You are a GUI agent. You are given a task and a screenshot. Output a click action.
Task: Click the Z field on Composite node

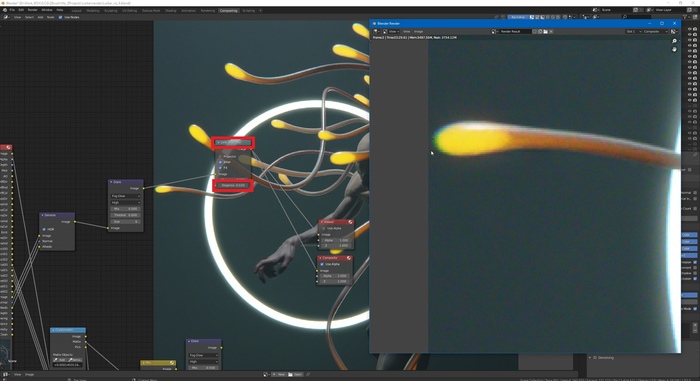334,281
